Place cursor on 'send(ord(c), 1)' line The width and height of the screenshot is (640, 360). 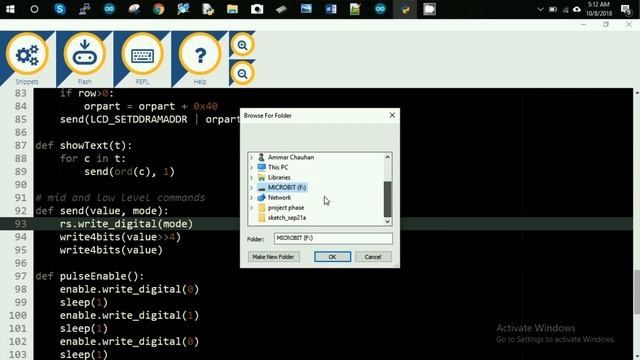[129, 171]
